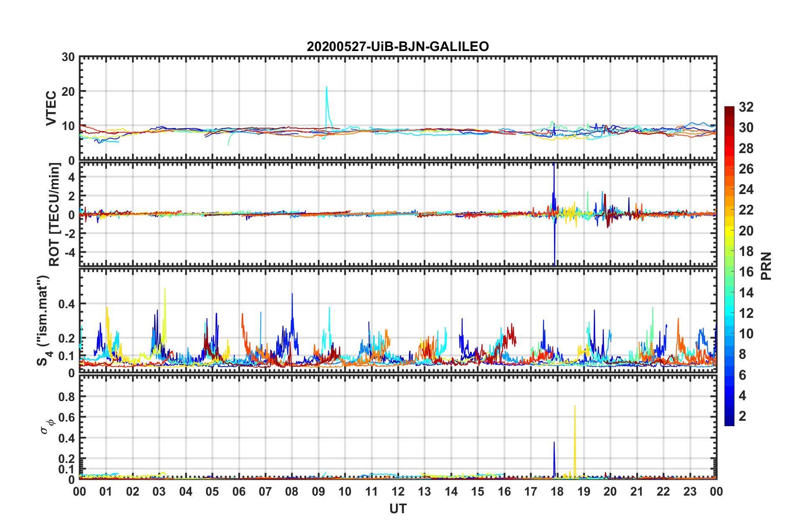
Task: Select the 11 tick on UT axis
Action: (372, 491)
